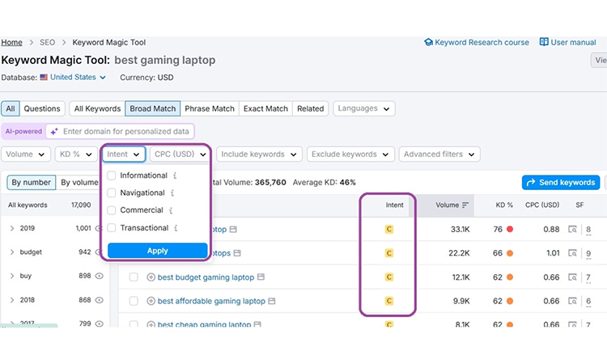Click the eye icon for the 2019 group
Viewport: 607px width, 364px height.
coord(100,229)
